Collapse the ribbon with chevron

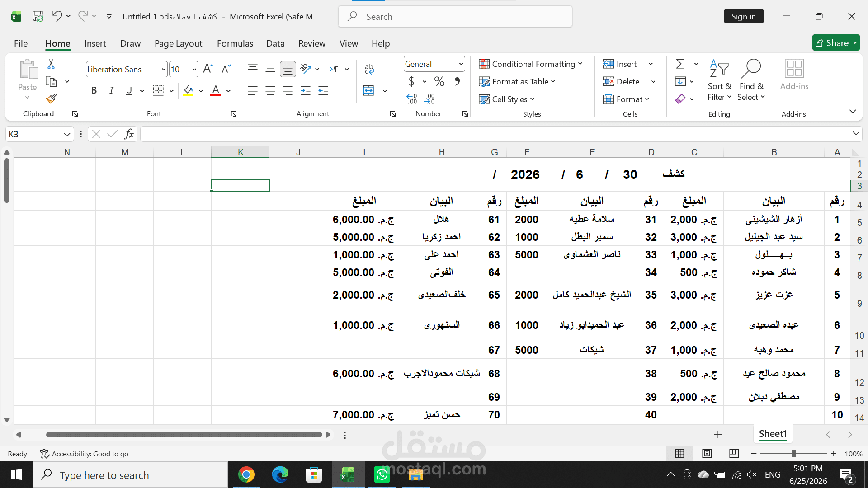tap(853, 111)
